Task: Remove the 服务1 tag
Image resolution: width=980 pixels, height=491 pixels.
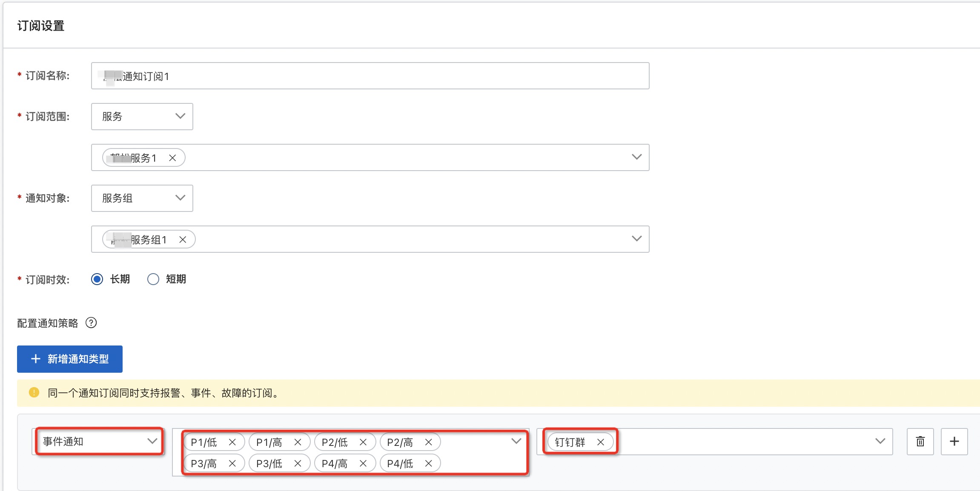Action: [172, 158]
